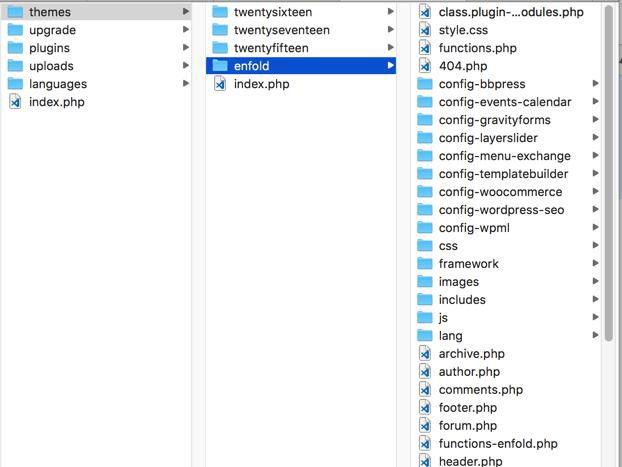
Task: Select the plugins folder icon
Action: click(15, 48)
